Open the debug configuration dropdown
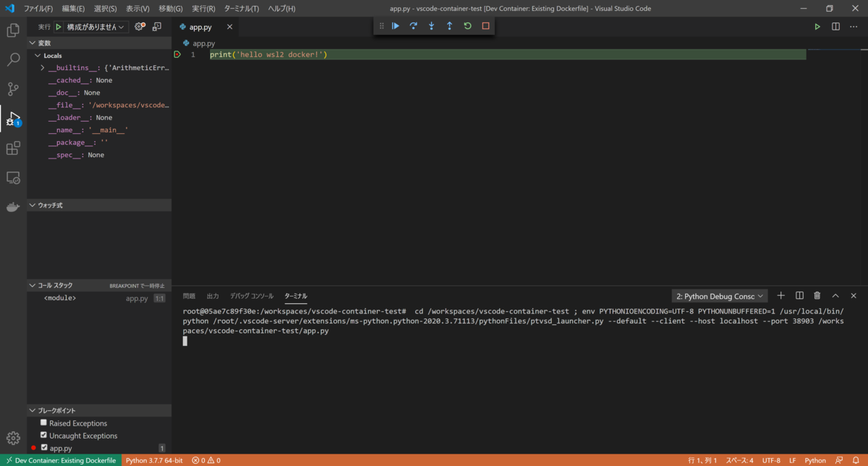This screenshot has width=868, height=466. 95,27
